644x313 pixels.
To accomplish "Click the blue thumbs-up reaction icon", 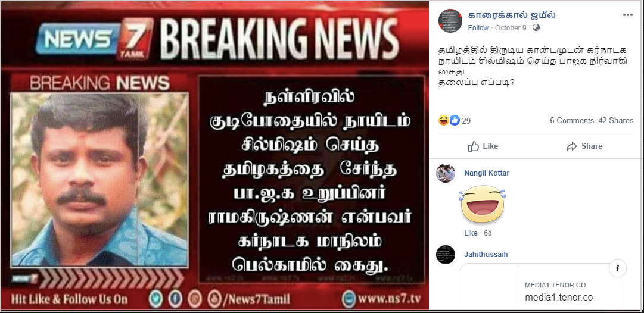I will 454,120.
